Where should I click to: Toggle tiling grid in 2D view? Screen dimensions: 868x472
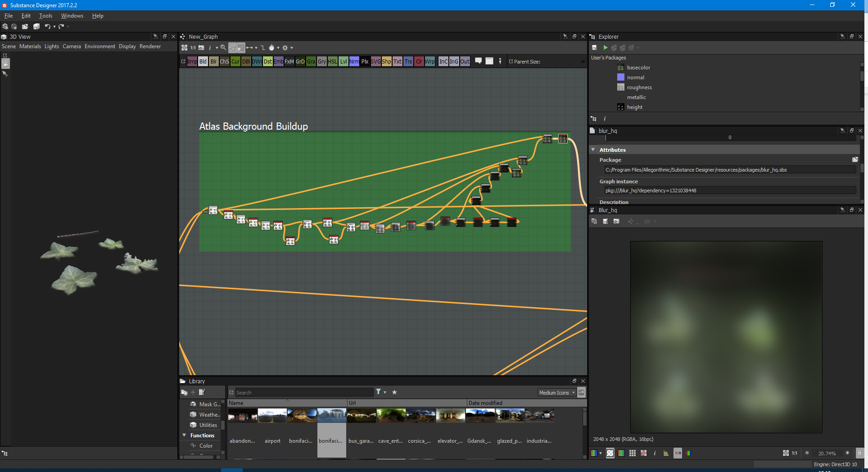[x=633, y=453]
